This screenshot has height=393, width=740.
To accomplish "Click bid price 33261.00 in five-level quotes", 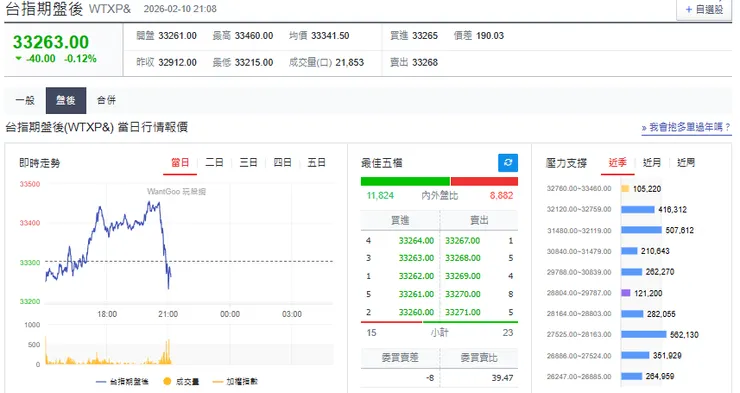I will click(x=416, y=294).
